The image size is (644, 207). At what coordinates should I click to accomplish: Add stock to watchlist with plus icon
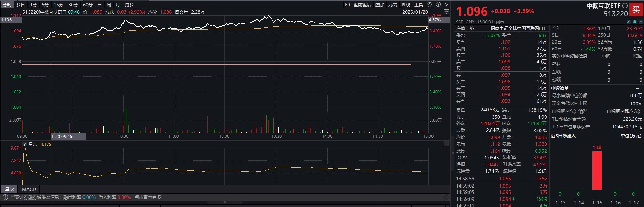(641, 22)
